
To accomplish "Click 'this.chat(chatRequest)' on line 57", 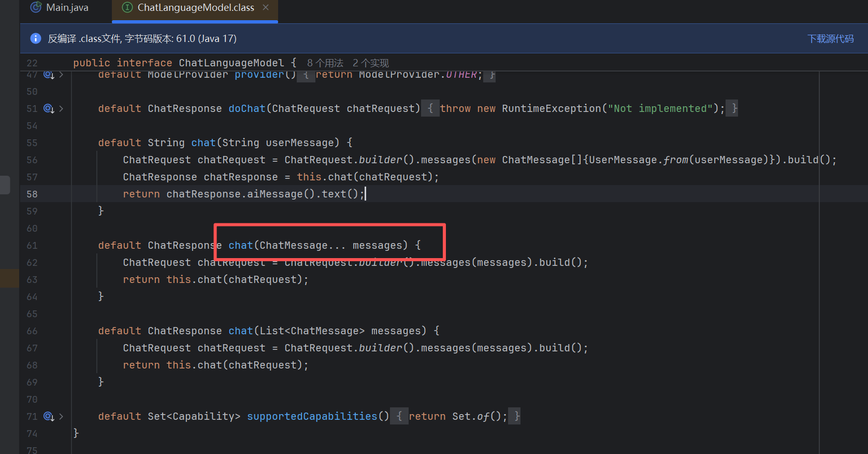I will 365,177.
